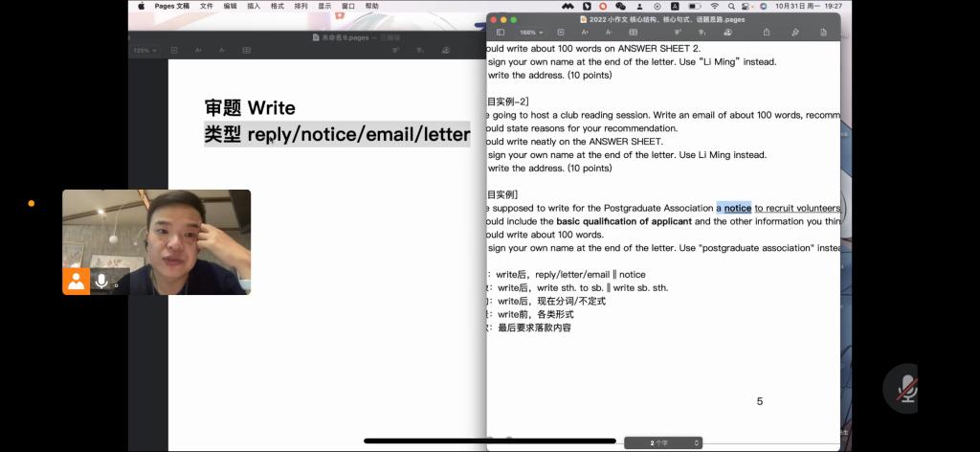Click the highlighted word notice in document
Screen dimensions: 980x452
[737, 208]
